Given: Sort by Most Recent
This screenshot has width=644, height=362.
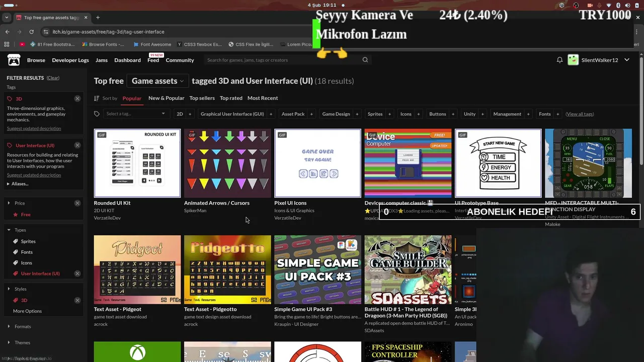Looking at the screenshot, I should 263,98.
